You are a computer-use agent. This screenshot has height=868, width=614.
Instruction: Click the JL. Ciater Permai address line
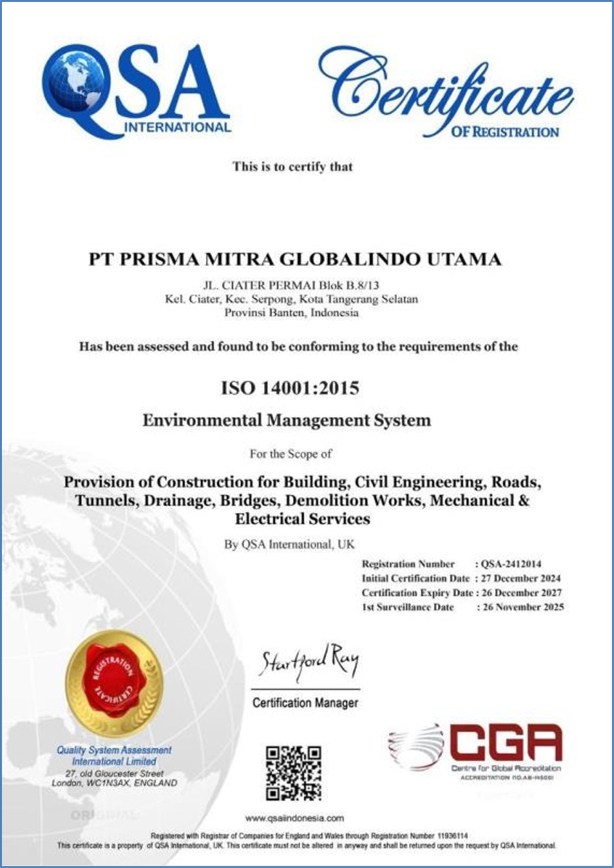tap(291, 285)
